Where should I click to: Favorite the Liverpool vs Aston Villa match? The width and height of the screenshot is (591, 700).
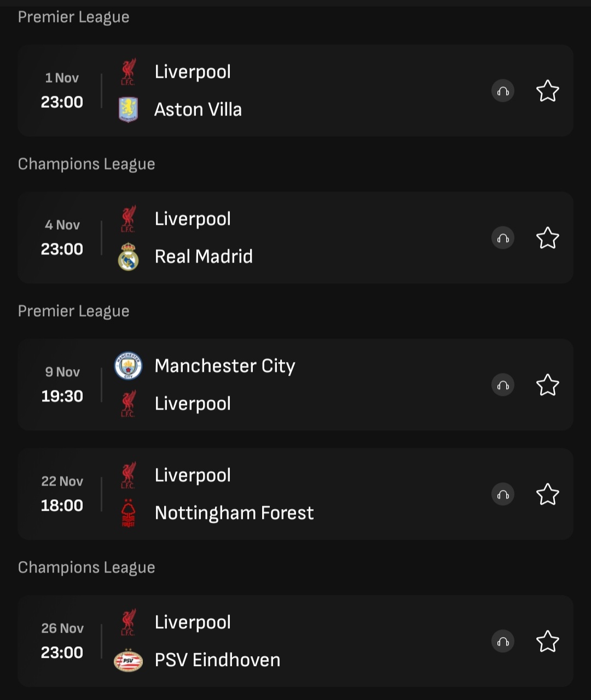tap(547, 91)
